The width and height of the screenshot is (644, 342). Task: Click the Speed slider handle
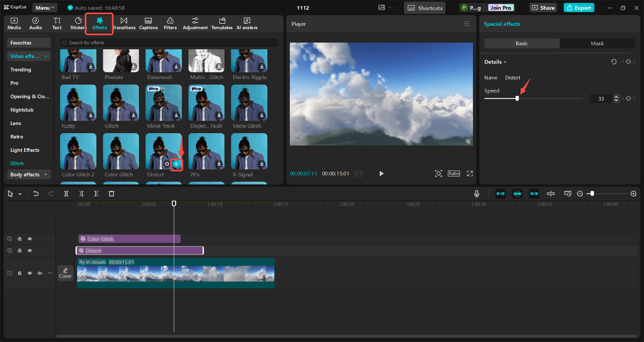(517, 99)
